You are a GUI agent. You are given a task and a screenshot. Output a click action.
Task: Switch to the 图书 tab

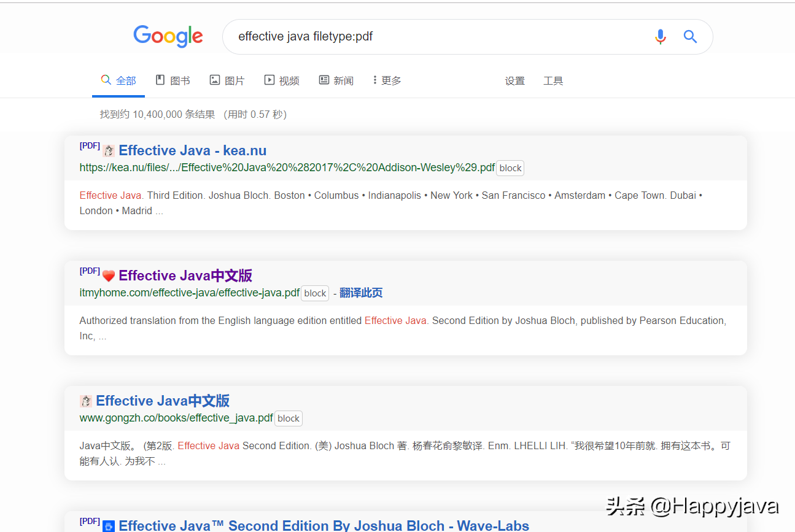tap(173, 80)
